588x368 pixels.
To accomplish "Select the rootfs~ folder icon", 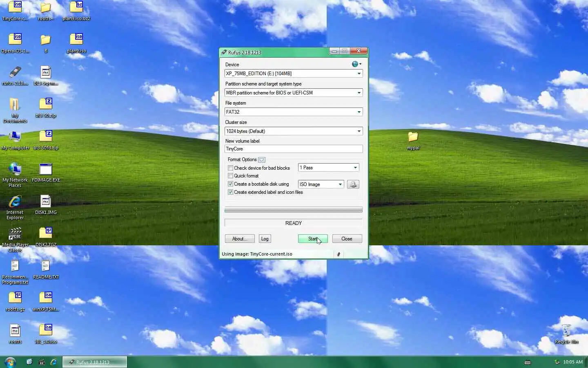I will (x=46, y=11).
